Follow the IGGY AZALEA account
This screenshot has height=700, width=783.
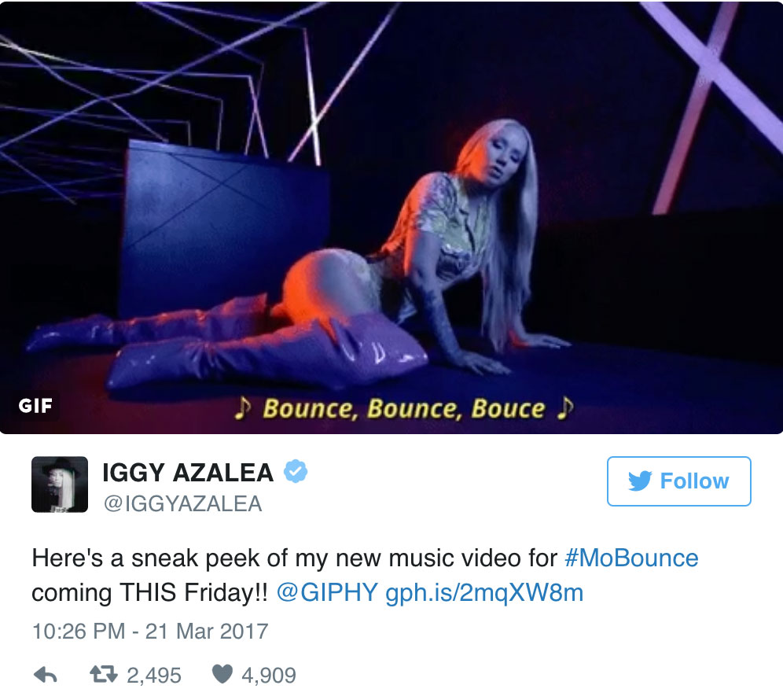(678, 481)
